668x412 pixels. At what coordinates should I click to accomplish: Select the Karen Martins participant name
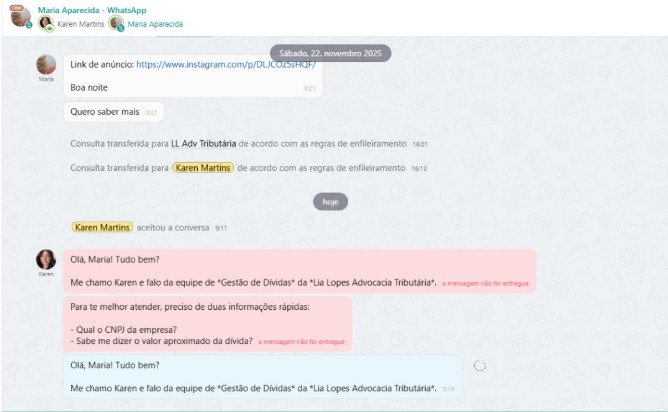point(81,24)
